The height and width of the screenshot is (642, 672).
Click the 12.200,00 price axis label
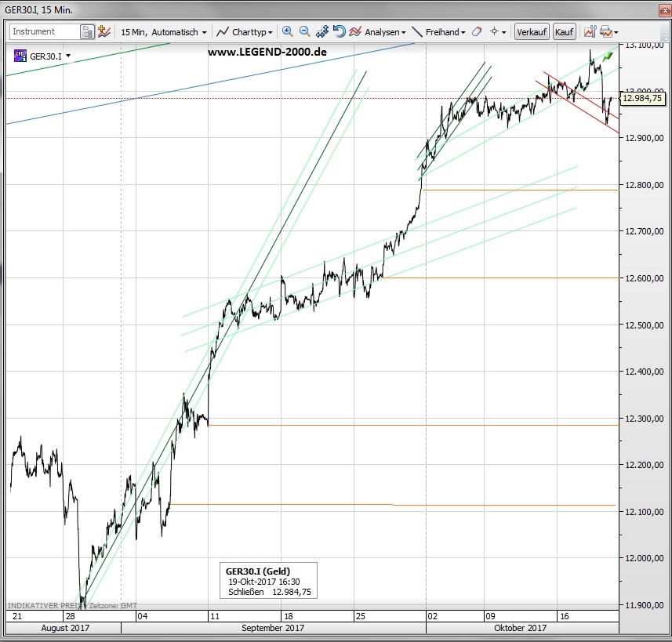point(644,465)
